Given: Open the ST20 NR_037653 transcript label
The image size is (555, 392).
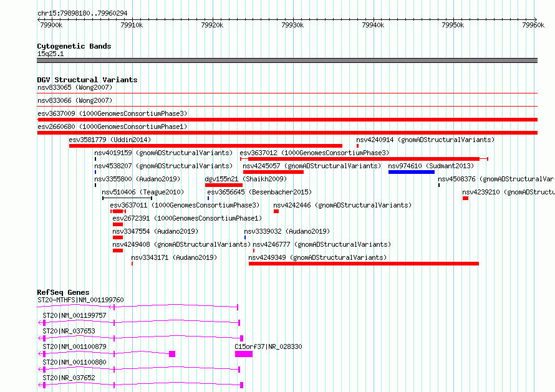Looking at the screenshot, I should pyautogui.click(x=69, y=331).
